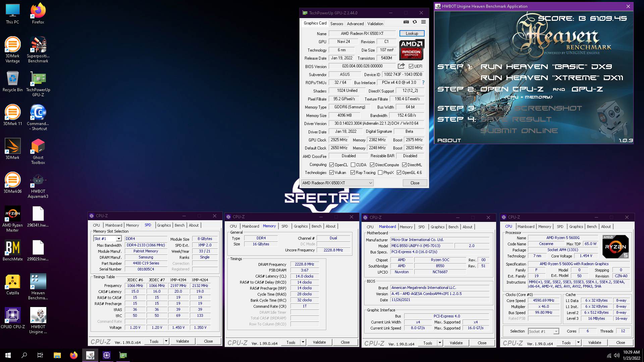Open the HWBOT Aquamark3 shortcut
This screenshot has width=644, height=362.
click(38, 186)
